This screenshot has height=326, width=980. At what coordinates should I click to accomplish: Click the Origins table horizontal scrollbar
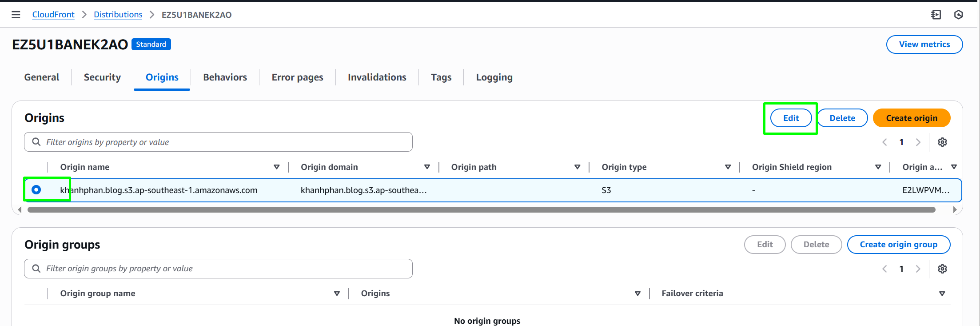point(482,209)
